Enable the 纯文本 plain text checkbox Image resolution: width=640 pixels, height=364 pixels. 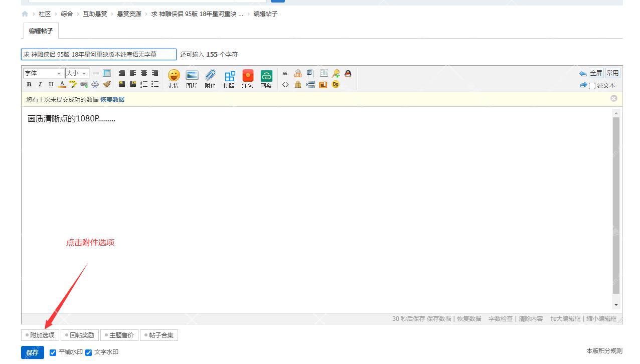tap(592, 86)
